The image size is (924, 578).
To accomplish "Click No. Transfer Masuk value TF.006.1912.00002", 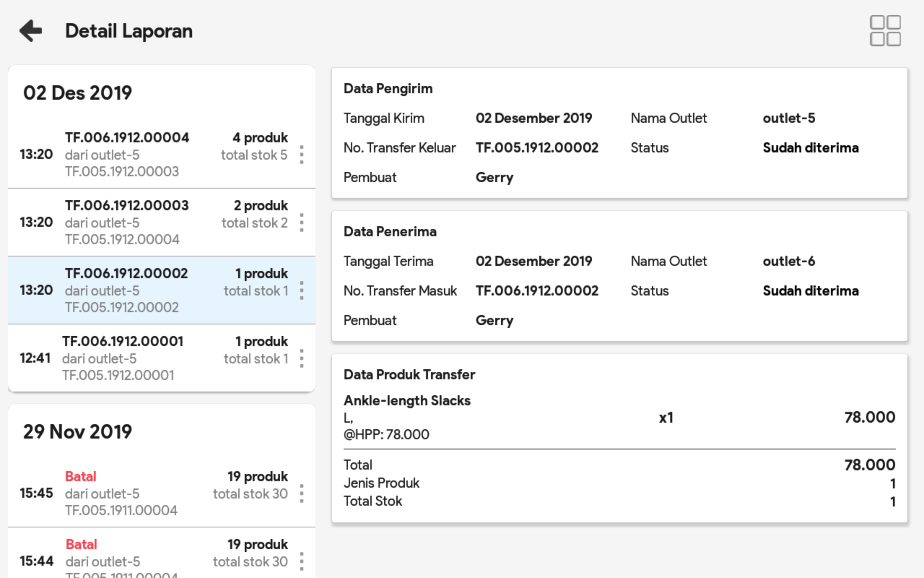I will coord(537,291).
